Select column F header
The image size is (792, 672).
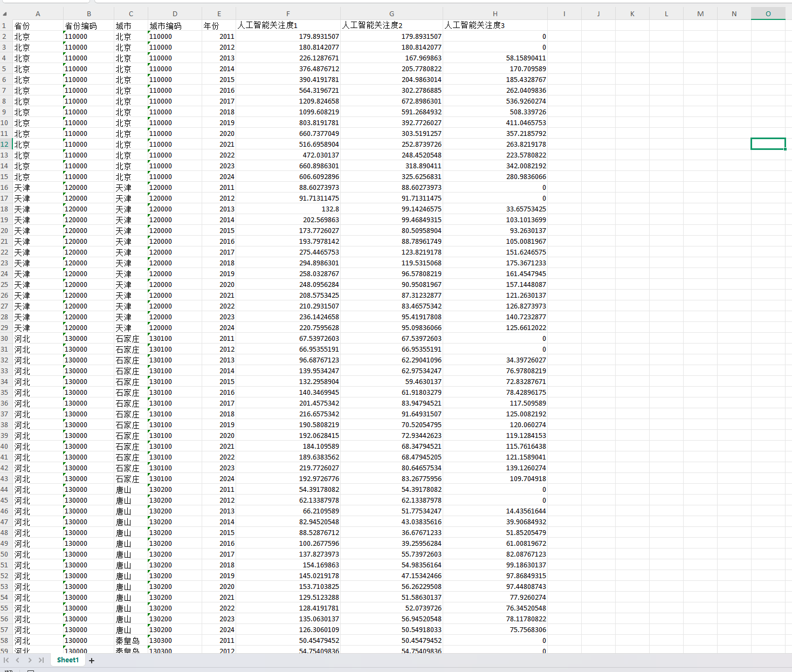tap(288, 14)
